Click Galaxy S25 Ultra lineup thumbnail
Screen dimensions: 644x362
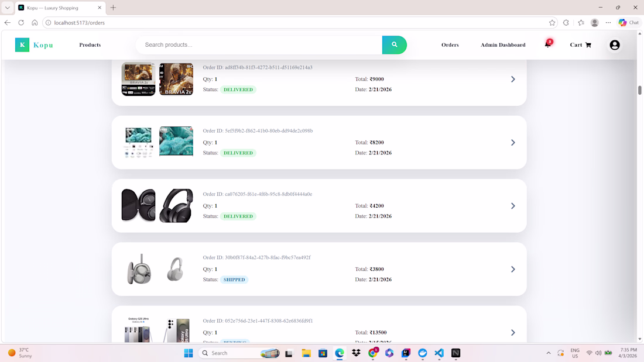pos(138,329)
